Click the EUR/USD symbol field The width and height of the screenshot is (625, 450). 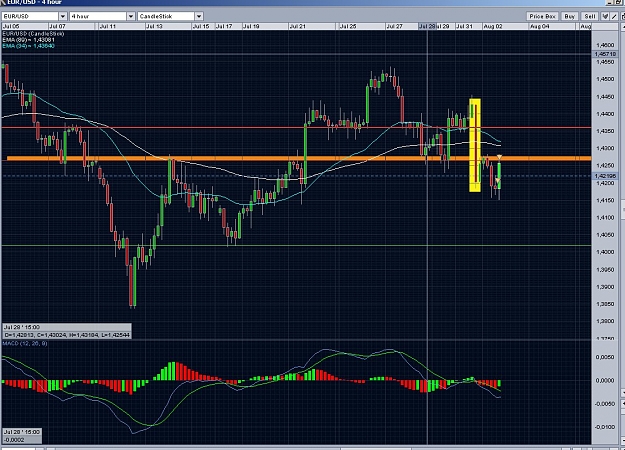[x=30, y=16]
